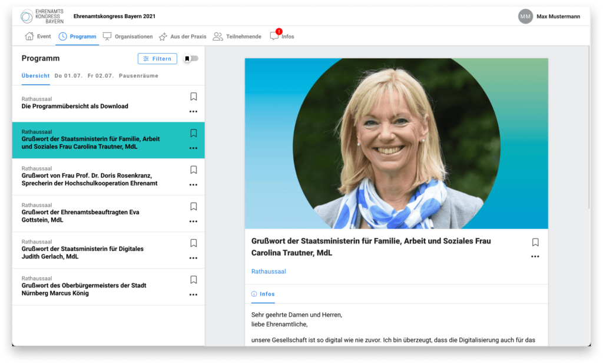The width and height of the screenshot is (603, 364).
Task: Open options menu for Die Programmübersicht als Download
Action: [193, 112]
